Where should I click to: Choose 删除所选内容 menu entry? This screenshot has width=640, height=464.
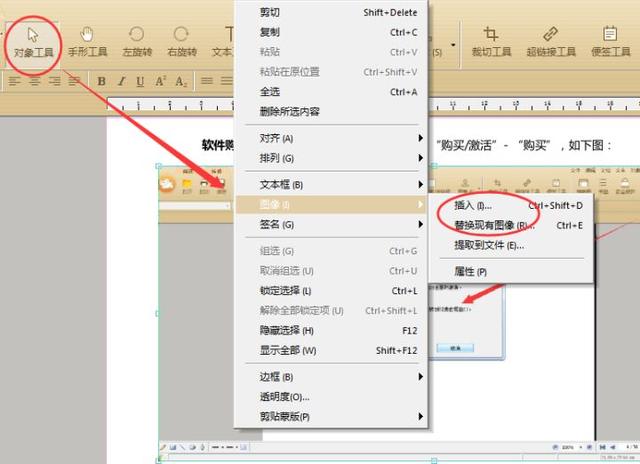coord(331,111)
